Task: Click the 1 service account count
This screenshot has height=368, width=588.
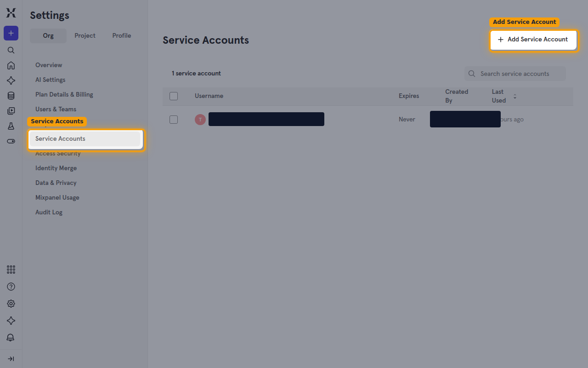Action: pos(196,74)
